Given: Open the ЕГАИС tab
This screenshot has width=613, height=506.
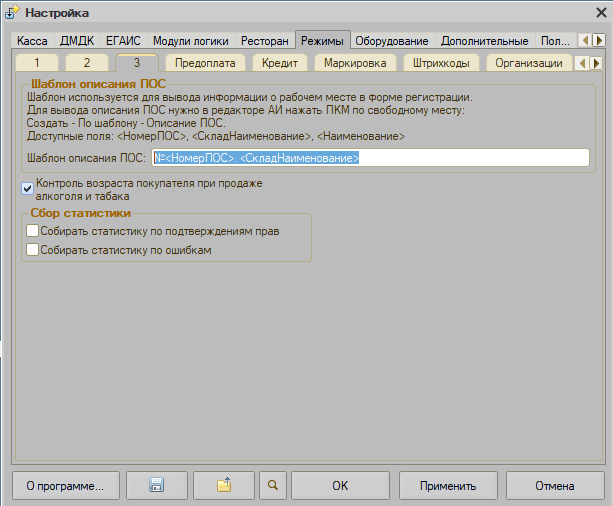Looking at the screenshot, I should coord(123,41).
